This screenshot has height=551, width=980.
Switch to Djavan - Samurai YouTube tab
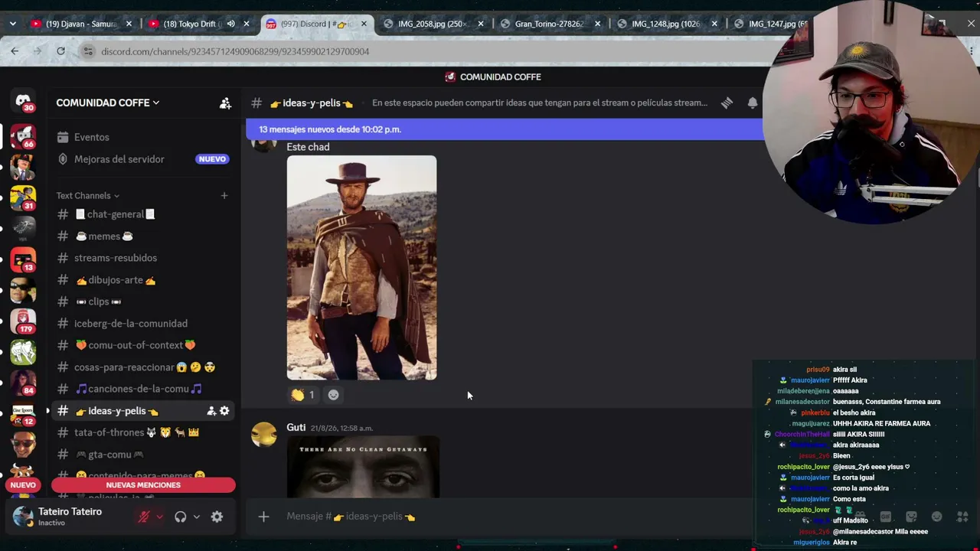[x=80, y=24]
